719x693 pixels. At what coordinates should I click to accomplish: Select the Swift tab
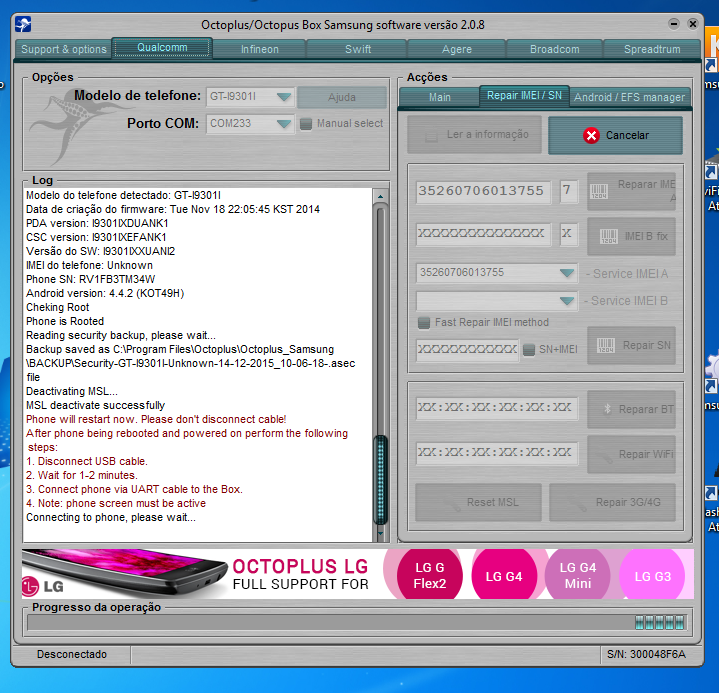358,49
